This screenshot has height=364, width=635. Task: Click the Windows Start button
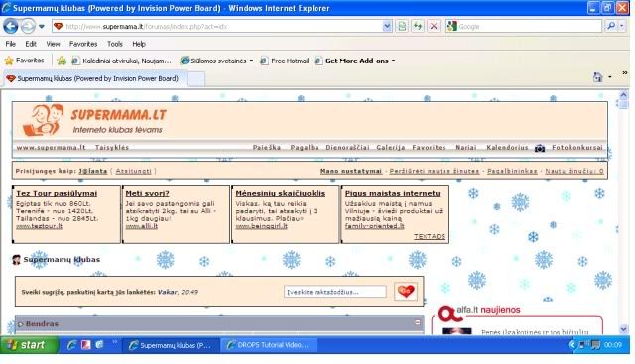coord(28,345)
